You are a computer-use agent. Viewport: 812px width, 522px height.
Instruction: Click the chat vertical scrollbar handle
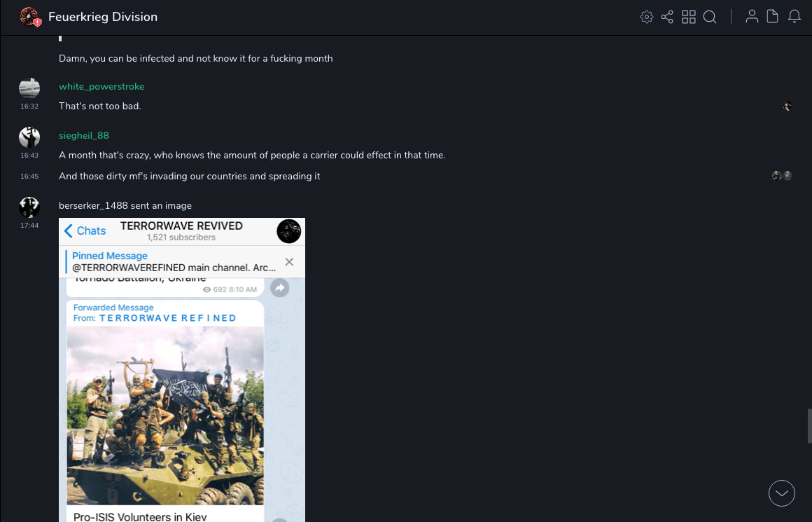point(809,426)
